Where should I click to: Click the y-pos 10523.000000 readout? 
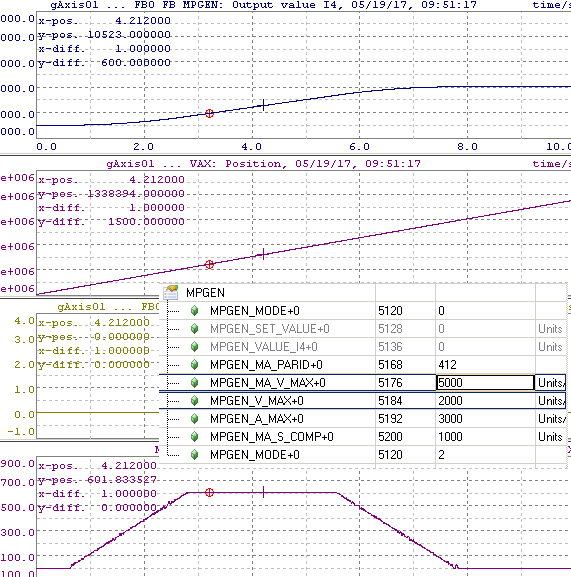(x=104, y=35)
